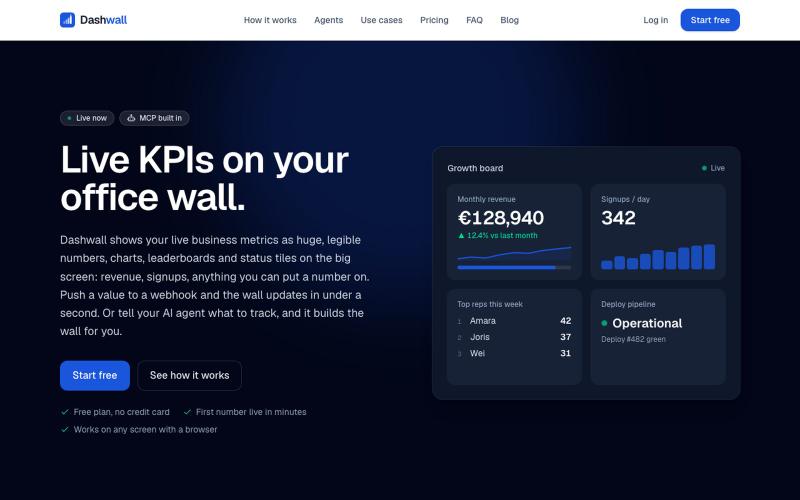
Task: Click the Monthly revenue label
Action: click(486, 199)
